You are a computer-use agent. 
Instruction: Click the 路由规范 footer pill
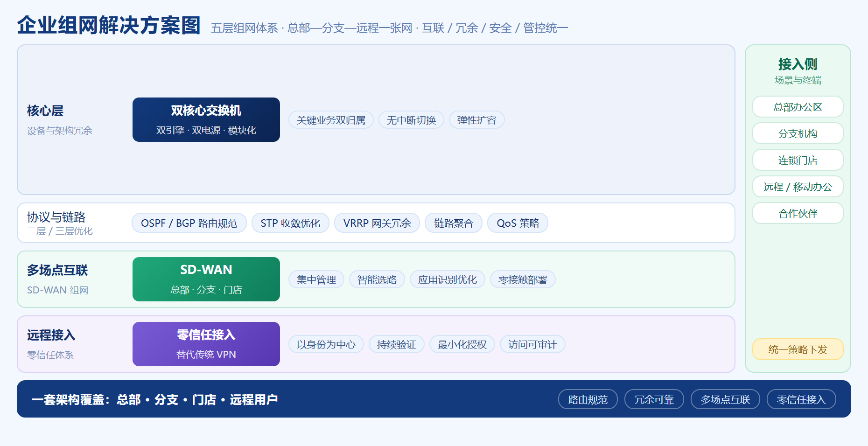point(588,399)
